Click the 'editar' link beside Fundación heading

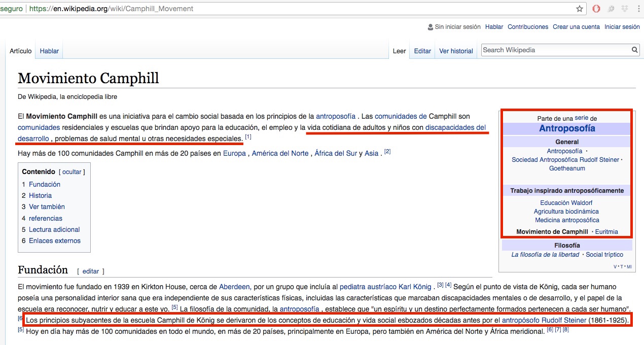tap(91, 271)
